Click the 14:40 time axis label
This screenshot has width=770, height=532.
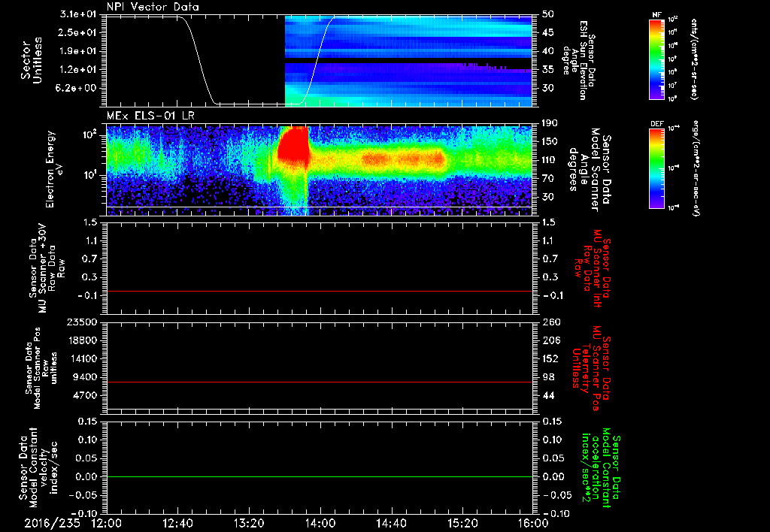coord(391,524)
